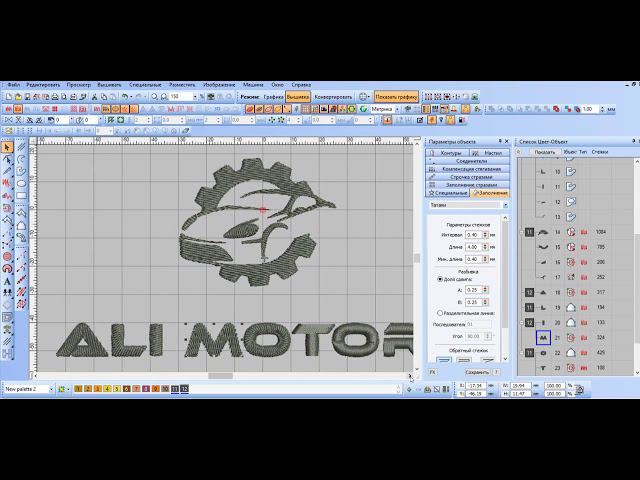Select the Ellipse shape tool
The height and width of the screenshot is (480, 640).
click(x=21, y=183)
